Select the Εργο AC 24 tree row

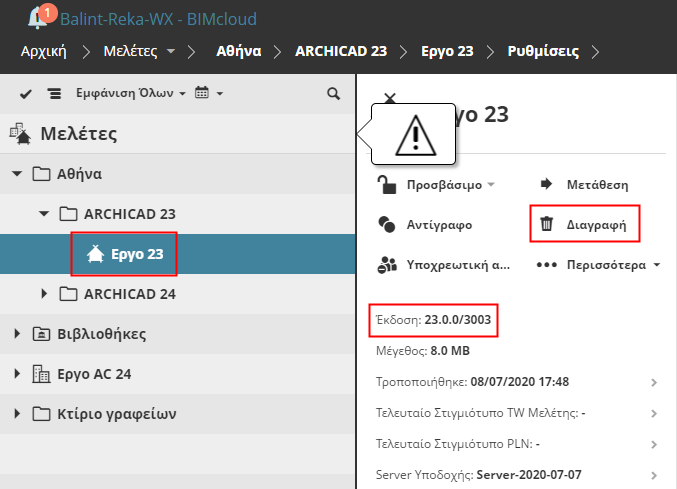tap(177, 374)
